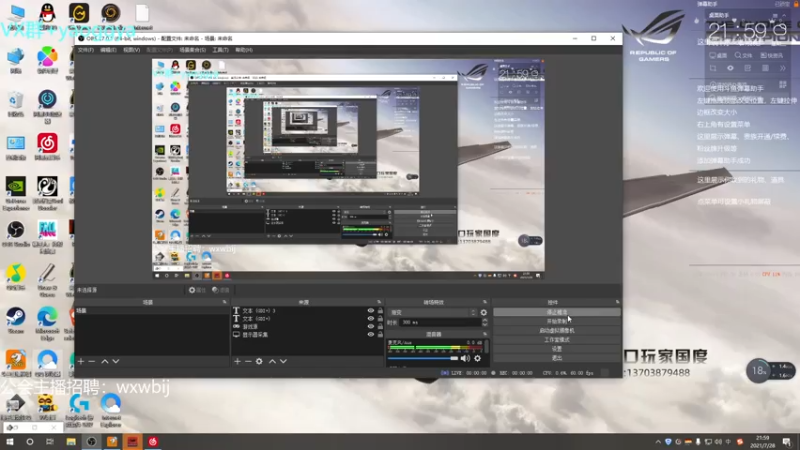Move the scene up in the Scenes panel
The height and width of the screenshot is (450, 800).
click(105, 361)
